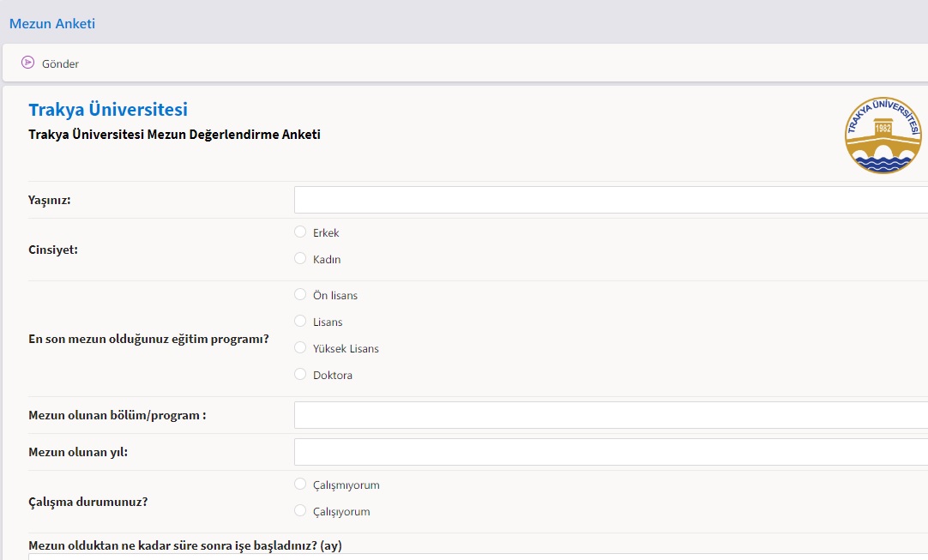Focus the Mezun olunan yıl field
The height and width of the screenshot is (560, 928).
pos(610,452)
